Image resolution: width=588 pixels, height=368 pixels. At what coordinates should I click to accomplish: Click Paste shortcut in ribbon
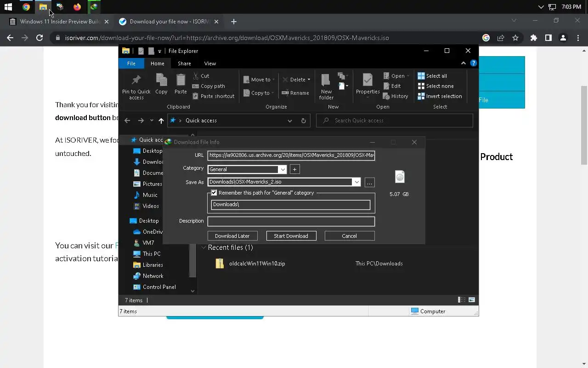click(x=214, y=96)
